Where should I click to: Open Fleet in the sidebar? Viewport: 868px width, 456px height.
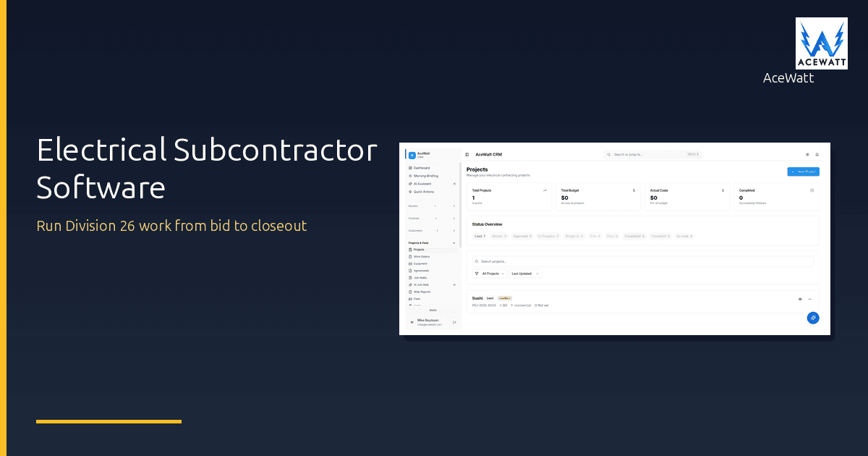click(431, 298)
